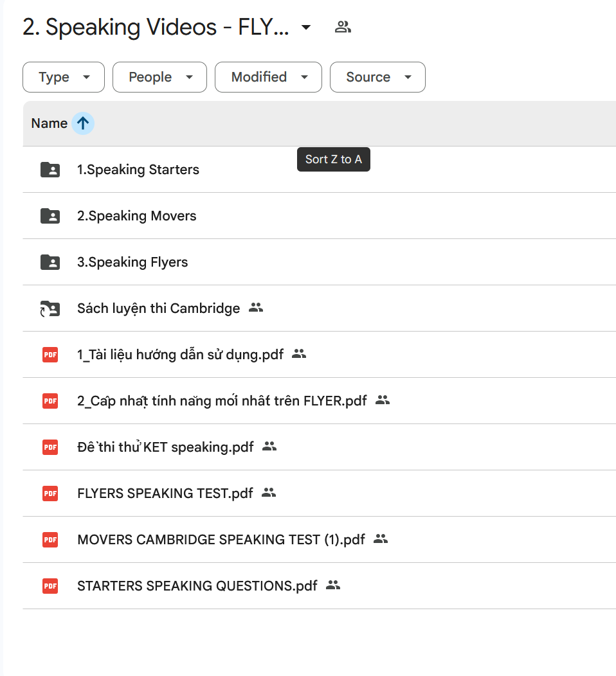Click the 3.Speaking Flyers folder icon
Image resolution: width=616 pixels, height=676 pixels.
(x=50, y=262)
